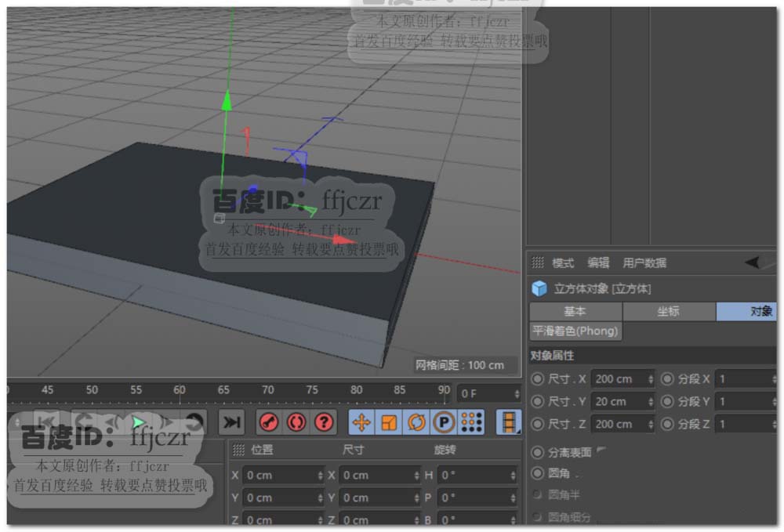Screen dimensions: 784x532
Task: Toggle the 尺寸 . X animation circle
Action: click(538, 378)
